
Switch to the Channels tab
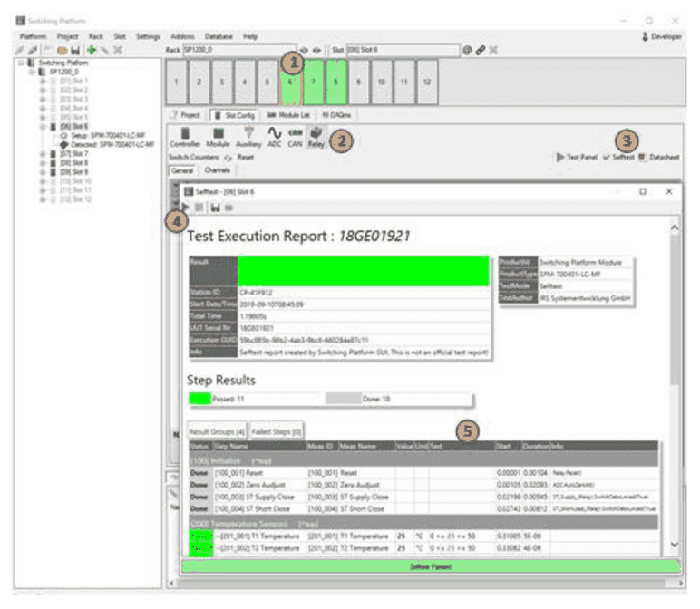(217, 170)
